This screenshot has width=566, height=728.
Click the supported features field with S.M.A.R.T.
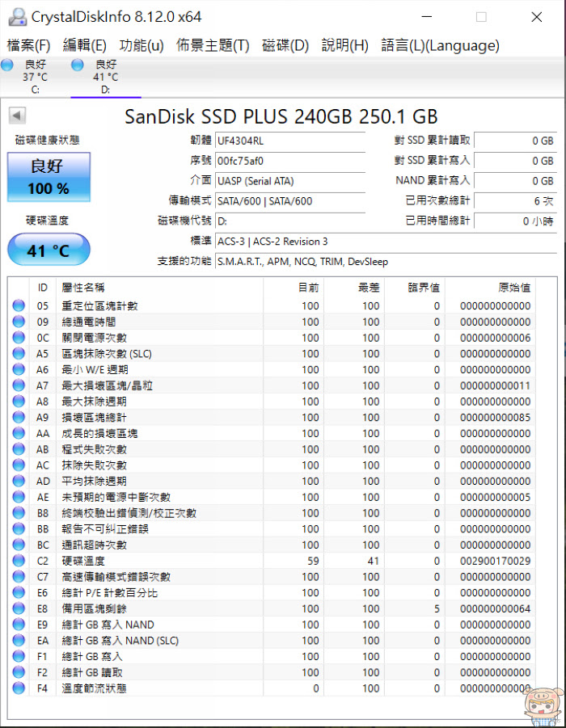(386, 262)
